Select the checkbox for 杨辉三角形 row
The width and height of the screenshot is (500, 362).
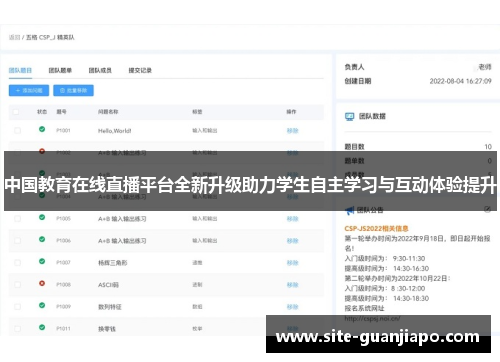pos(17,263)
